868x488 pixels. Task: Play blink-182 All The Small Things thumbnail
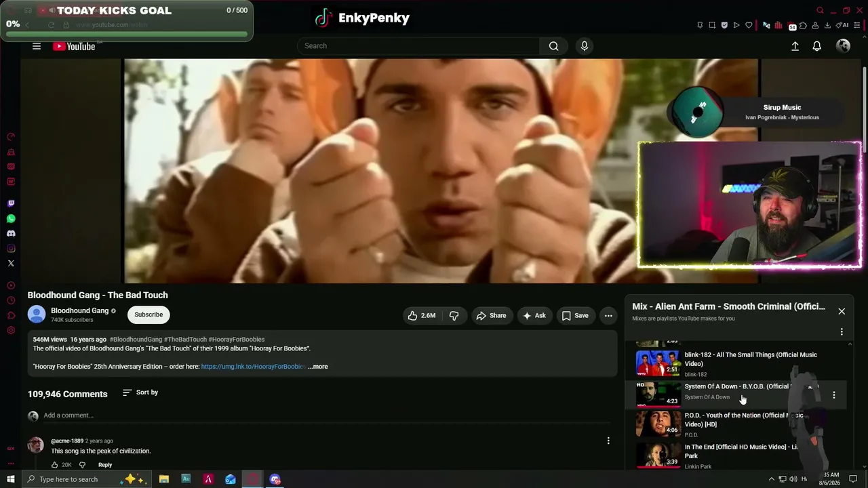pyautogui.click(x=658, y=363)
